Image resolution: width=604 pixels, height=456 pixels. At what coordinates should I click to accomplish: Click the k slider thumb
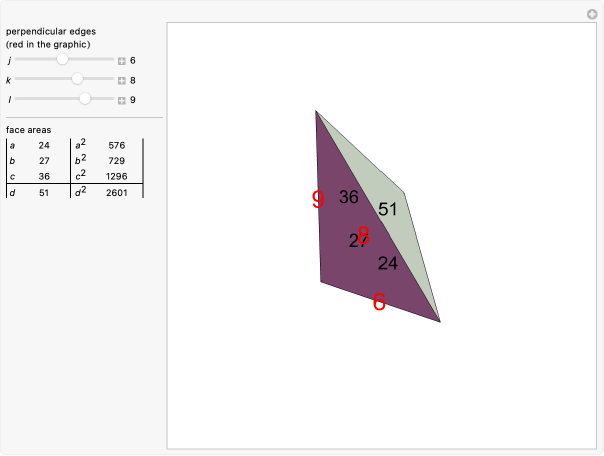click(77, 80)
